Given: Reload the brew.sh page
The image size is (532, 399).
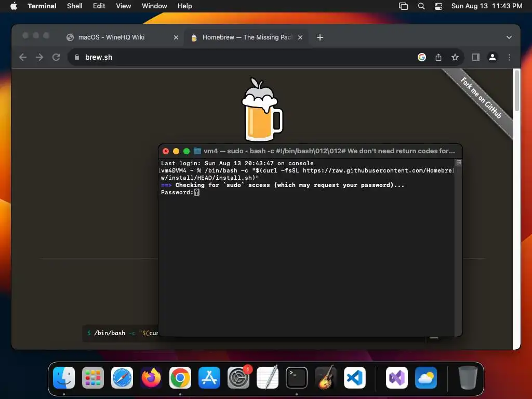Looking at the screenshot, I should (56, 57).
